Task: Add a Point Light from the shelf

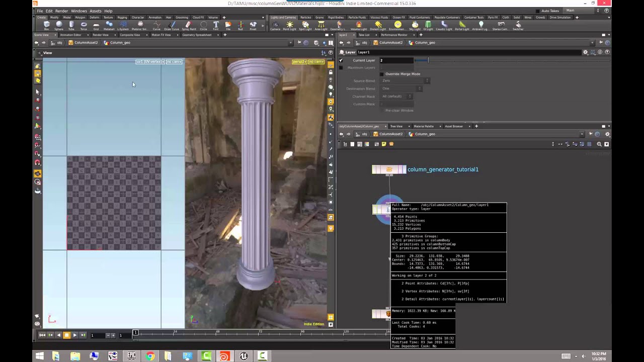Action: (289, 26)
